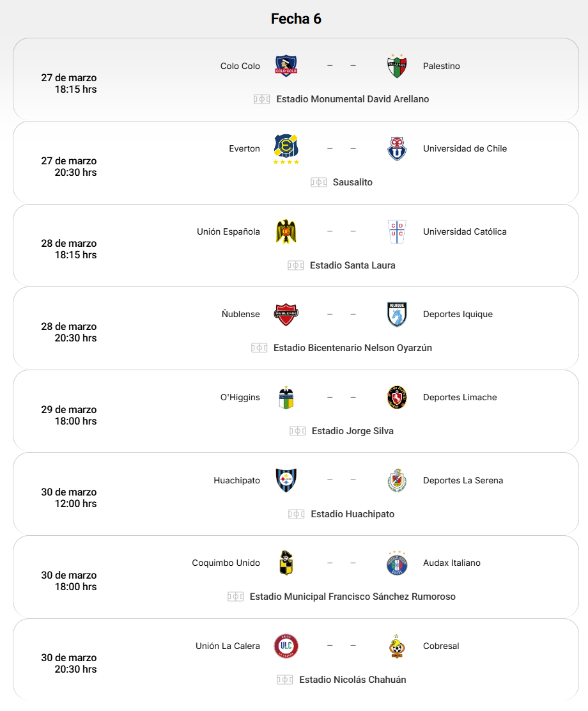Click the Universidad Católica crest
Viewport: 588px width, 711px height.
pyautogui.click(x=397, y=231)
